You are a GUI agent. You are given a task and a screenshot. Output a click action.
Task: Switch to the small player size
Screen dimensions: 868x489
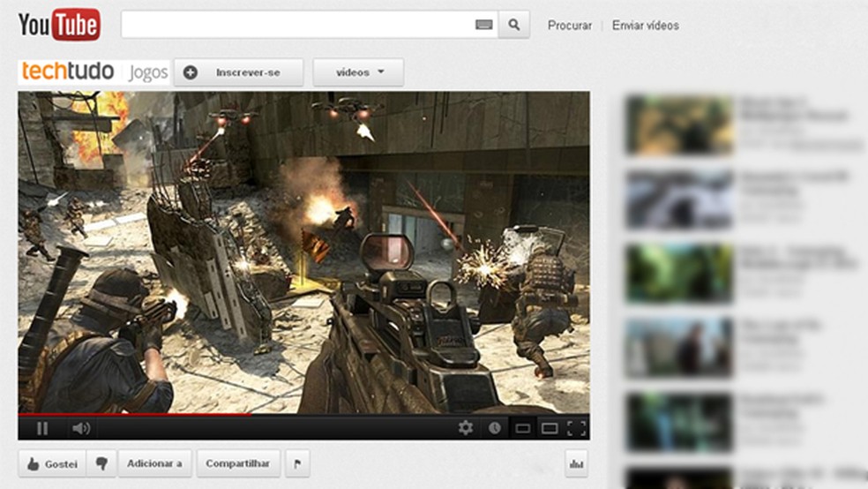522,429
